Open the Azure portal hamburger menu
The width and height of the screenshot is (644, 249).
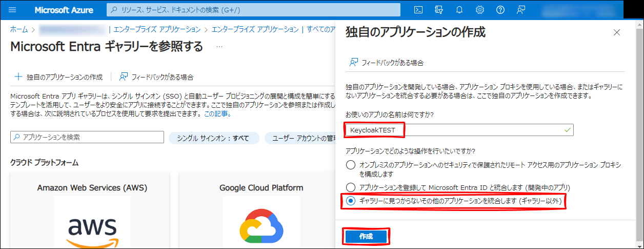[13, 10]
